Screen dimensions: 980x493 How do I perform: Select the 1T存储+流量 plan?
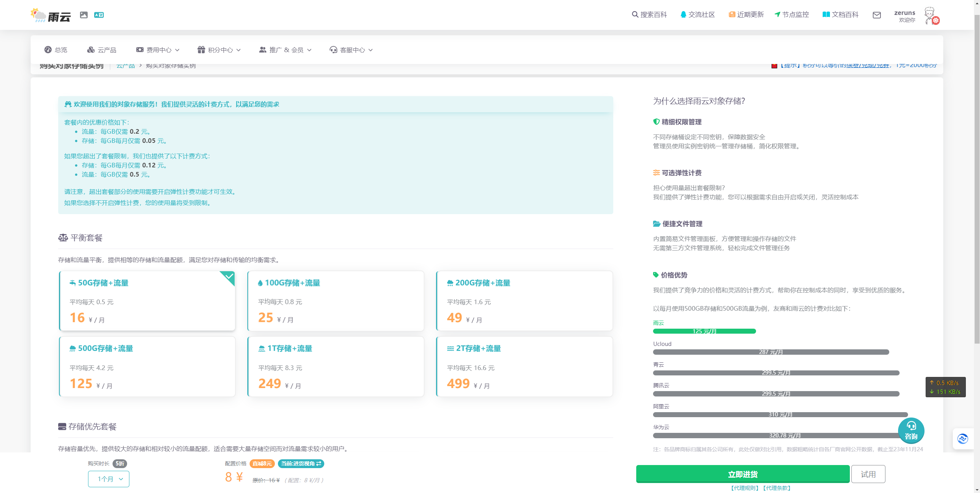336,367
